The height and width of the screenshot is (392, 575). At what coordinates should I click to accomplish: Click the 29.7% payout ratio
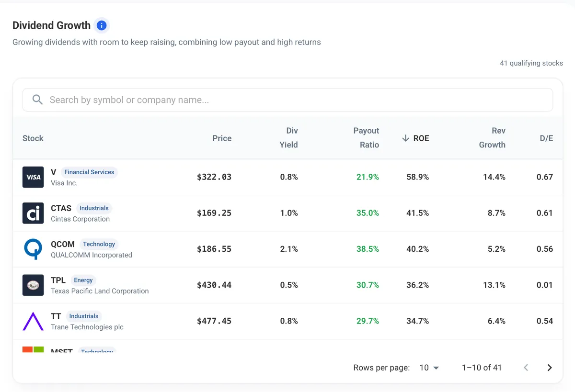coord(368,321)
